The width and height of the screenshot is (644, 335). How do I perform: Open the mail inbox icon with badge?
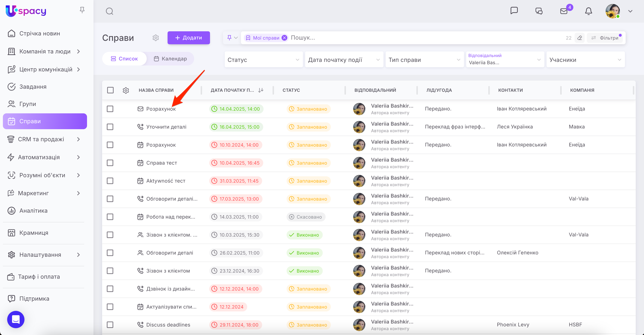[564, 11]
